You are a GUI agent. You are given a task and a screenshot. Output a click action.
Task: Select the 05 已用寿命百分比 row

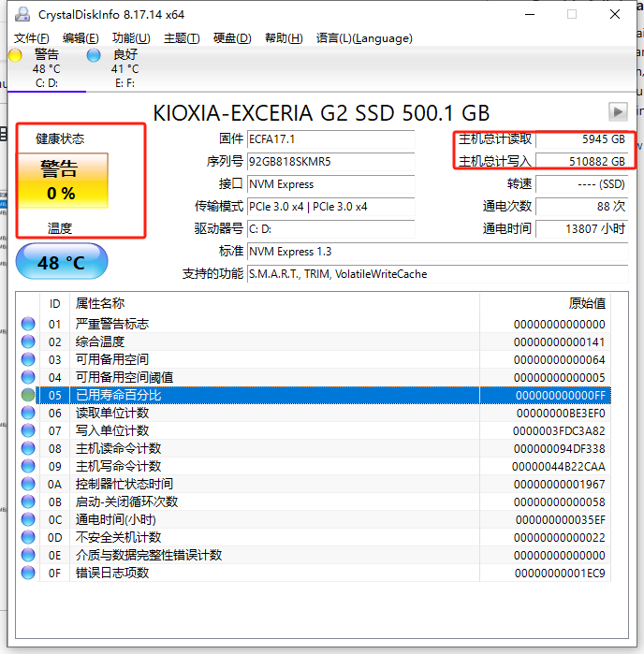point(315,396)
